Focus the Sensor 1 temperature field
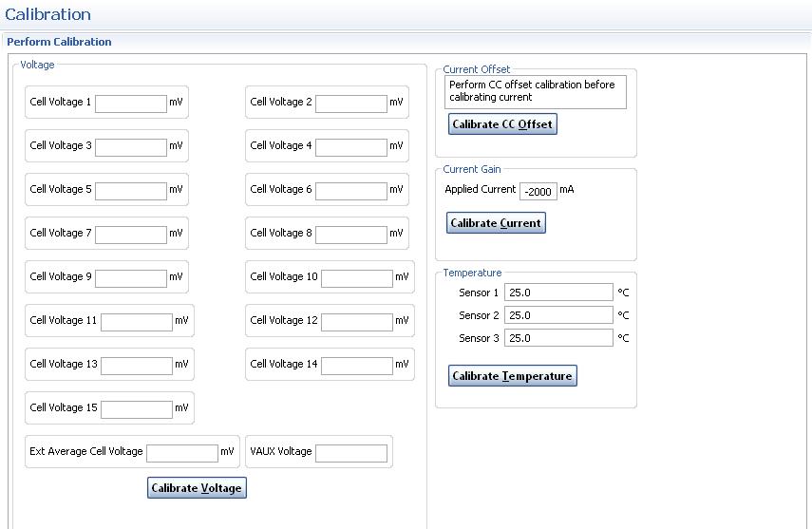Viewport: 812px width, 529px height. pyautogui.click(x=558, y=293)
